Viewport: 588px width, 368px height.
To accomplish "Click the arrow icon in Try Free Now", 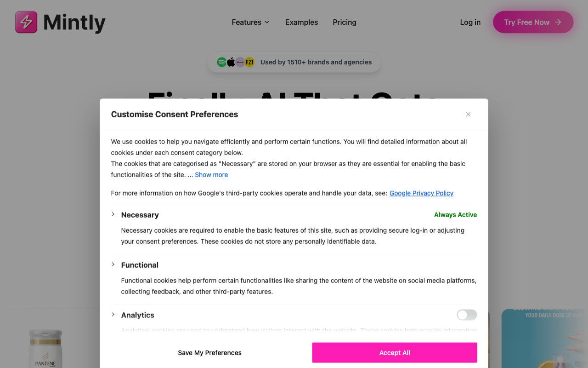I will point(558,22).
